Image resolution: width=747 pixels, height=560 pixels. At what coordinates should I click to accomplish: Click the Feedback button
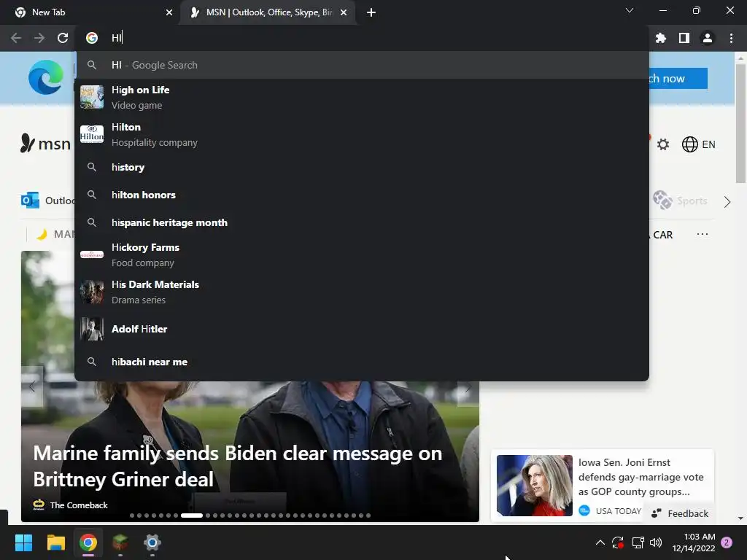click(680, 513)
